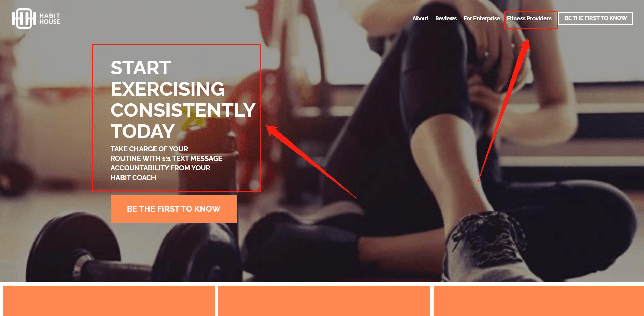This screenshot has height=316, width=644.
Task: Select the middle orange card block
Action: coord(324,301)
